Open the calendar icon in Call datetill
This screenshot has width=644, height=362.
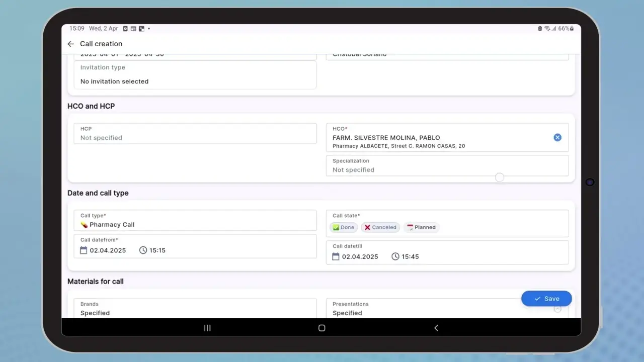[x=336, y=256]
